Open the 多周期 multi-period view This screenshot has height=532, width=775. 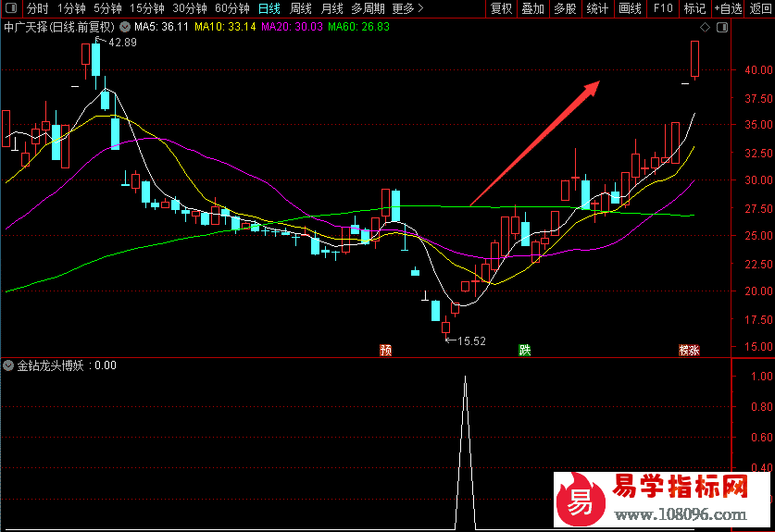tap(368, 8)
